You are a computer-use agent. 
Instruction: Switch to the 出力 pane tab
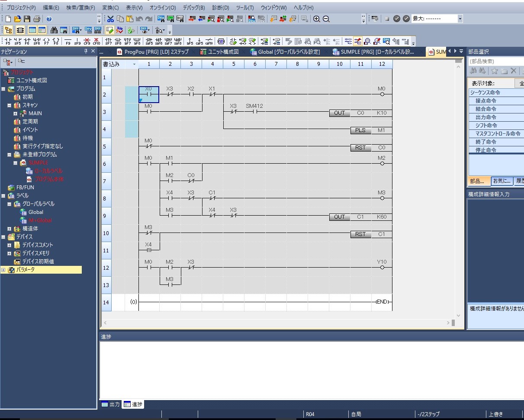click(x=111, y=404)
